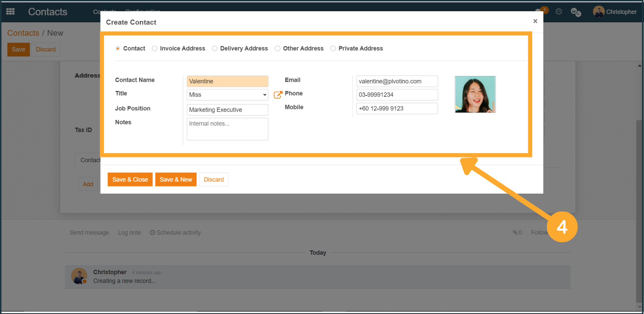
Task: Close the Create Contact dialog
Action: (x=535, y=21)
